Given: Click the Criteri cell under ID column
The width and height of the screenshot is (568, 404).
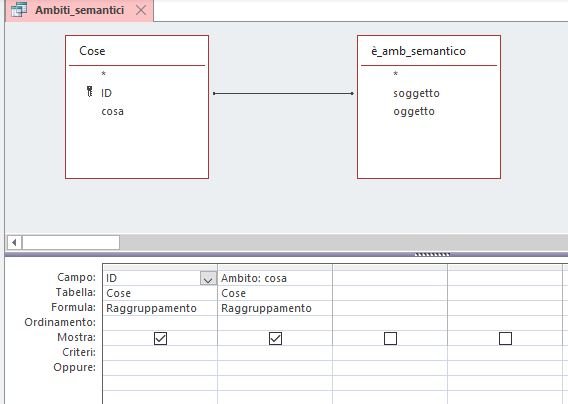Looking at the screenshot, I should [160, 353].
